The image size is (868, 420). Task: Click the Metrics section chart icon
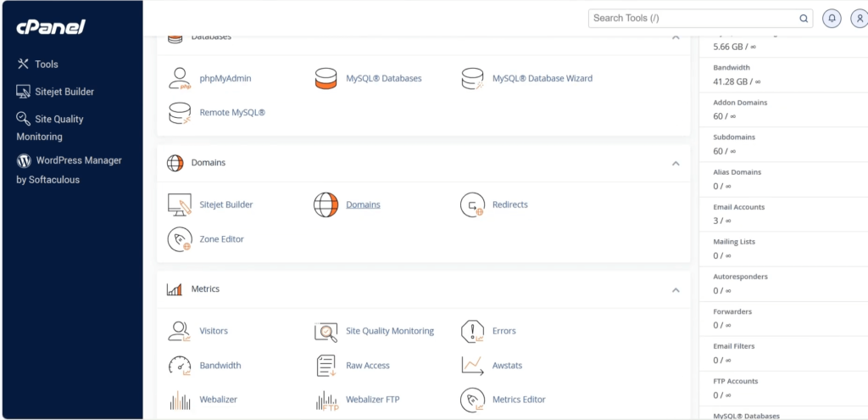tap(175, 289)
